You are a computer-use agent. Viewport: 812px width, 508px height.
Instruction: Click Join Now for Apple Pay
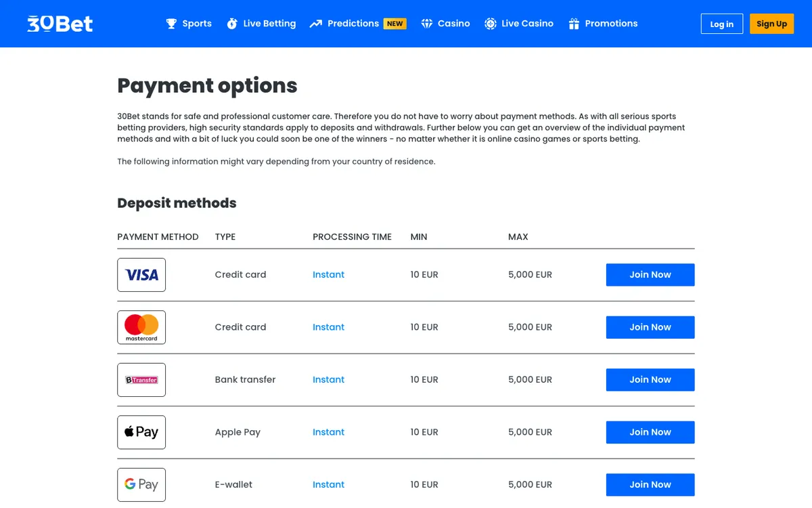(650, 432)
